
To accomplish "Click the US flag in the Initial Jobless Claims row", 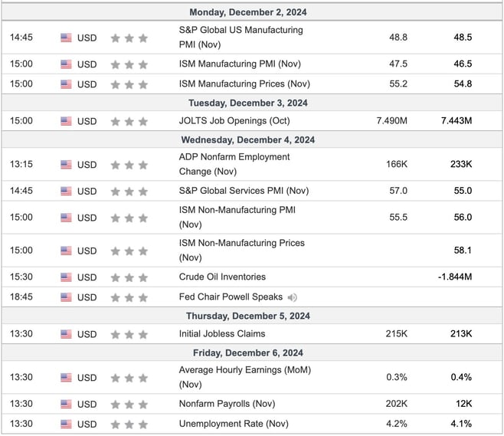I will 66,334.
